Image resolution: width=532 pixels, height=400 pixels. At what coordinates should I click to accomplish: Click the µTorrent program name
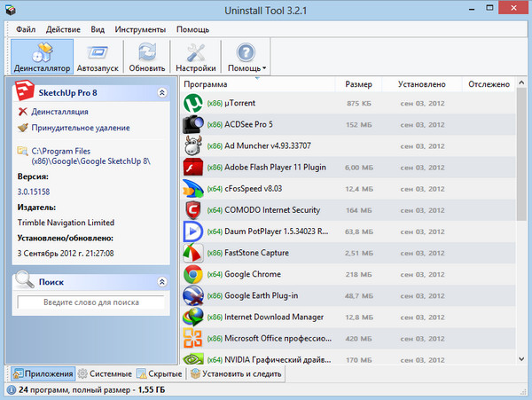point(240,103)
